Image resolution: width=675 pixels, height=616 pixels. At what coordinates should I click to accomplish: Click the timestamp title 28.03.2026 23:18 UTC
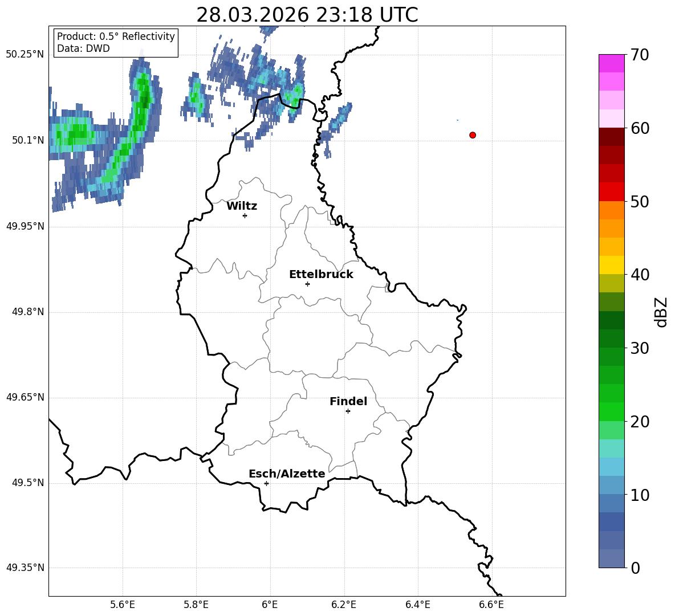coord(307,15)
